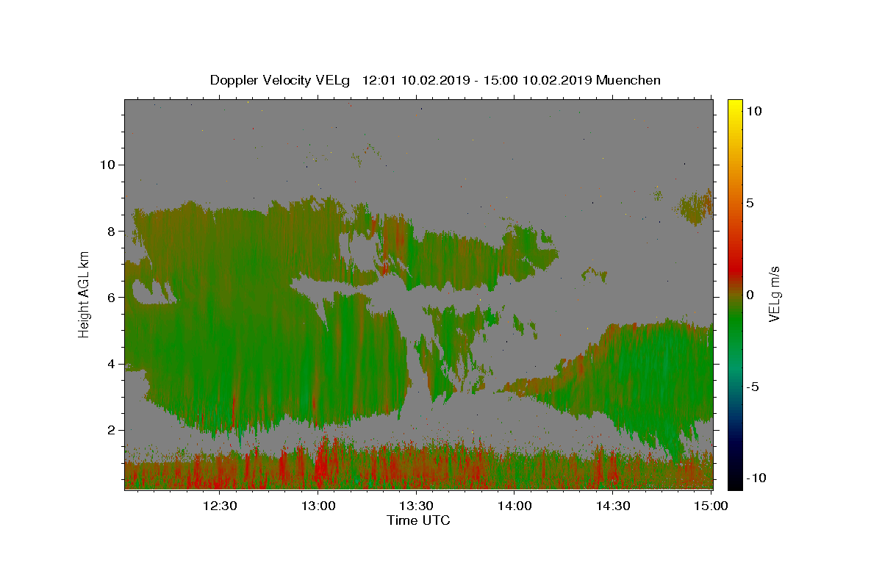The image size is (882, 588).
Task: Select the 13:00 time axis label
Action: click(x=318, y=506)
